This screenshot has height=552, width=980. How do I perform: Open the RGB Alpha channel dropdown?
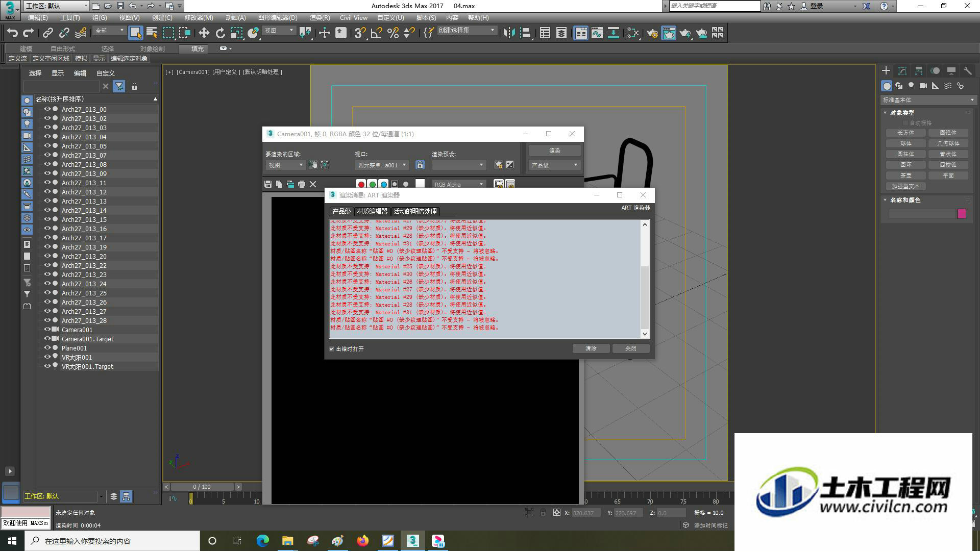point(459,185)
